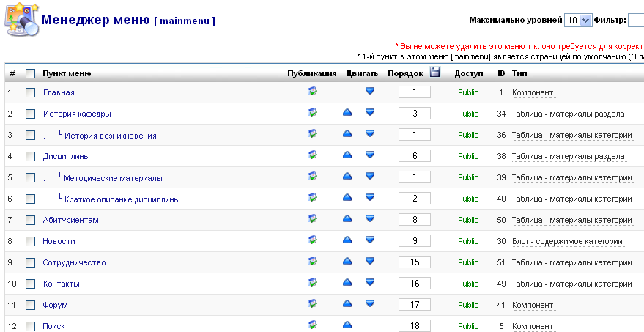Viewport: 644px width, 332px height.
Task: Open the Краткое описание дисциплины link
Action: pyautogui.click(x=122, y=199)
